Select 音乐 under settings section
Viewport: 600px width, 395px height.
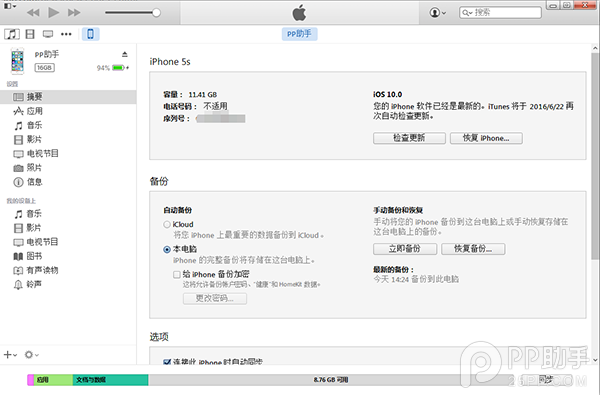(68, 125)
